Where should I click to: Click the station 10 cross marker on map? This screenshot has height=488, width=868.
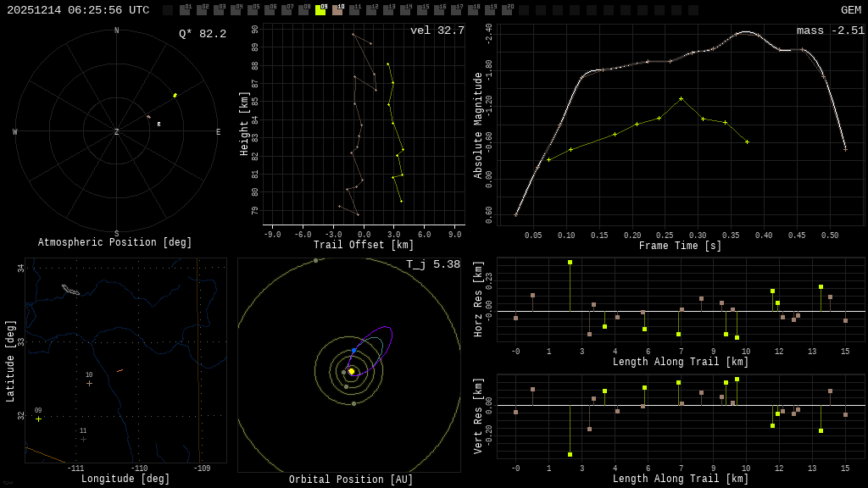(89, 383)
